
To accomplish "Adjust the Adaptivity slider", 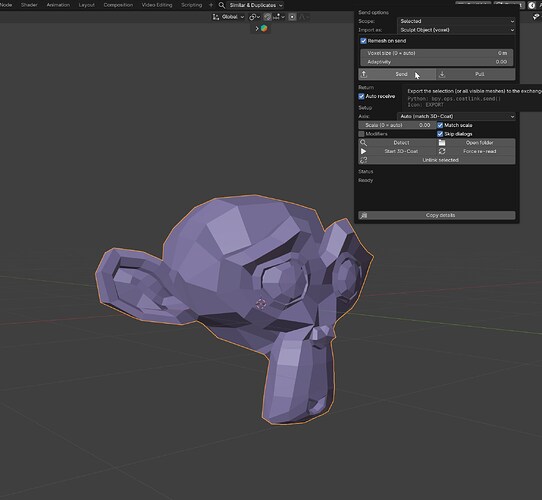I will [437, 62].
